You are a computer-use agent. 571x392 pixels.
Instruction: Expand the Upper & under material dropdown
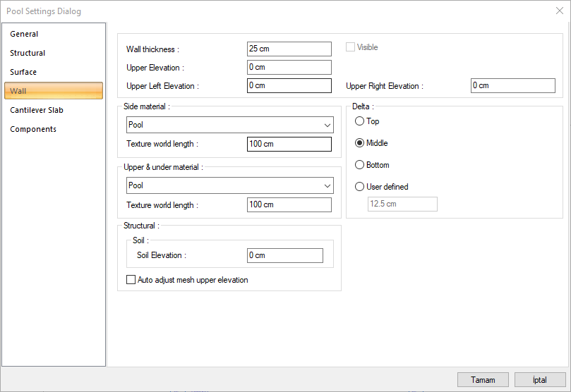(x=229, y=185)
